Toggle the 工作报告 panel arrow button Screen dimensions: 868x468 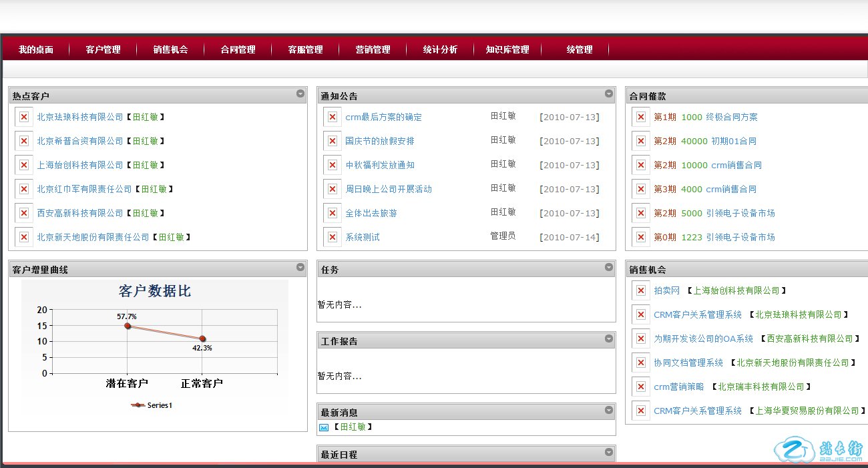tap(609, 339)
